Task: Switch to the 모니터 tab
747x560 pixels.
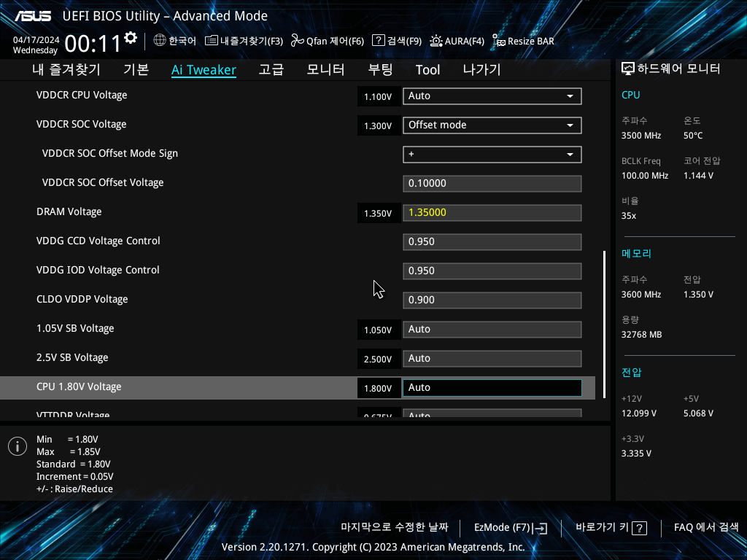Action: (326, 70)
